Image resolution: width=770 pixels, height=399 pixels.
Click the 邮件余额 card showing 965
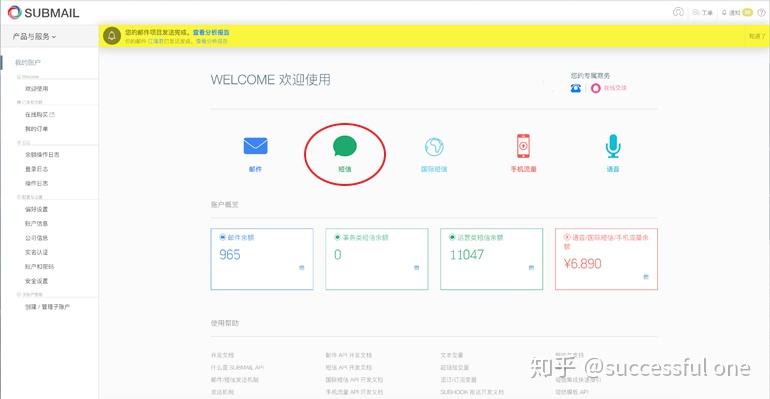[x=262, y=259]
